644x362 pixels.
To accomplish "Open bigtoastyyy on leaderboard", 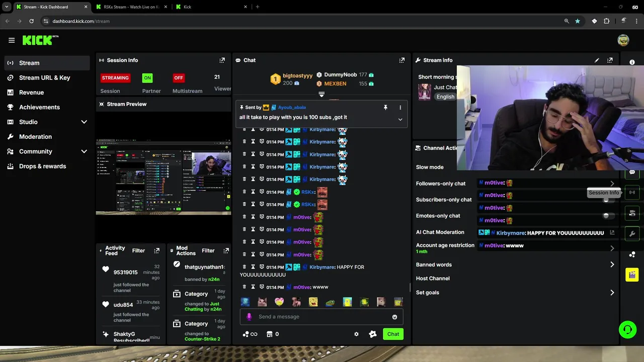I will (x=297, y=75).
